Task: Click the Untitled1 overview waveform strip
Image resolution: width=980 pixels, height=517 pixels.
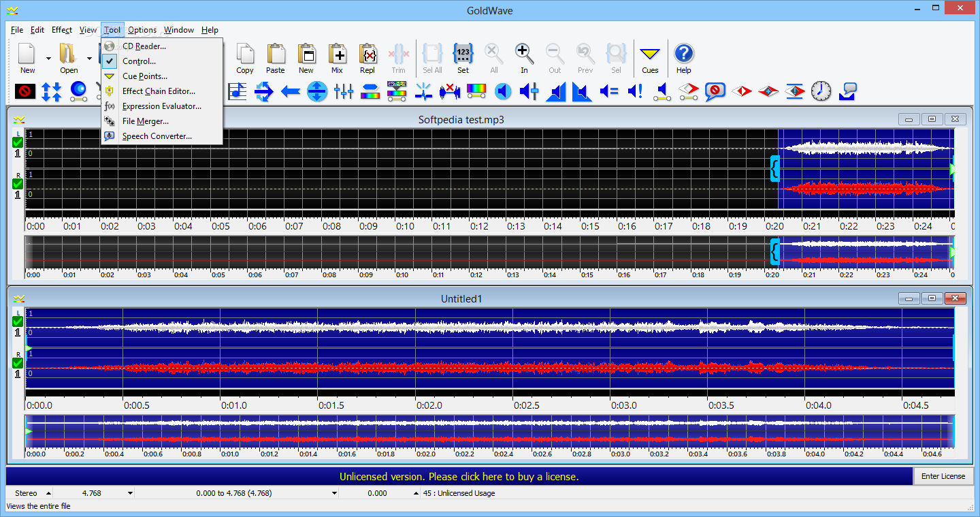Action: click(x=490, y=431)
